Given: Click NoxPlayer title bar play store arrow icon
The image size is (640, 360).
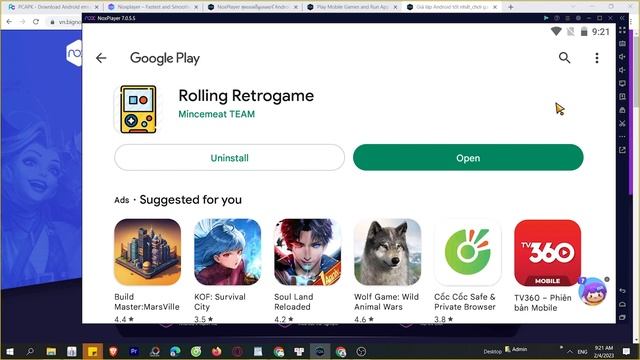Looking at the screenshot, I should tap(546, 18).
